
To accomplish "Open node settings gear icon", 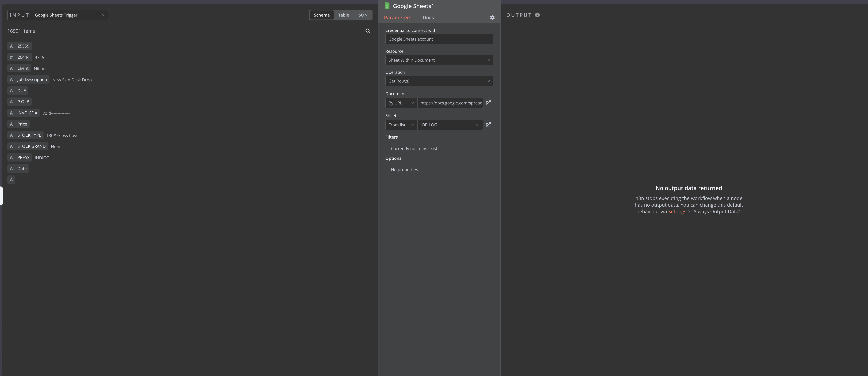I will (x=492, y=18).
